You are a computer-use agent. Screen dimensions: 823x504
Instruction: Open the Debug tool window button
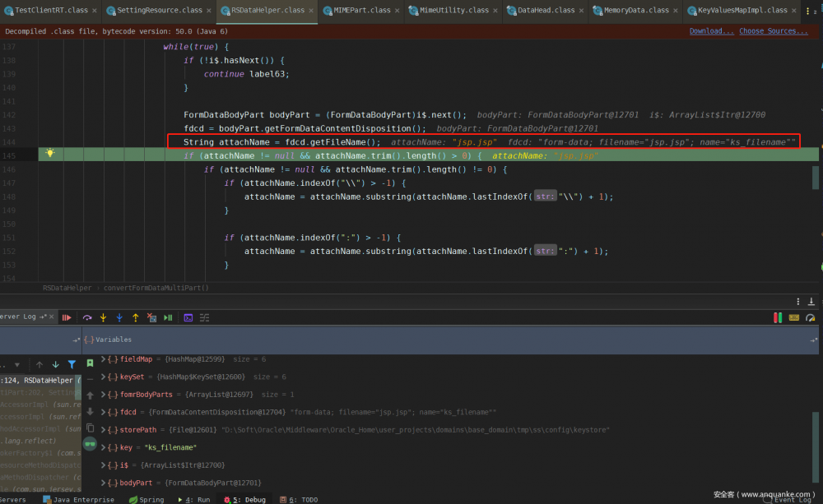[x=247, y=499]
